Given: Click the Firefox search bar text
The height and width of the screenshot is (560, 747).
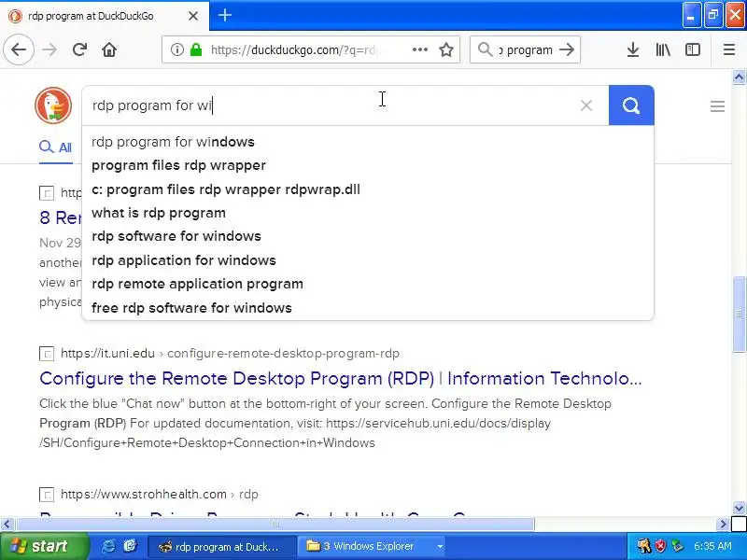Looking at the screenshot, I should [x=526, y=50].
